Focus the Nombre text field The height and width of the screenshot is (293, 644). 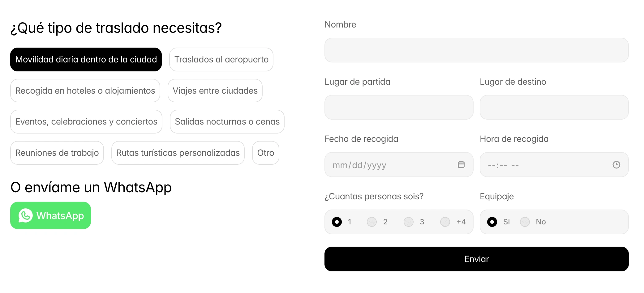pos(476,50)
